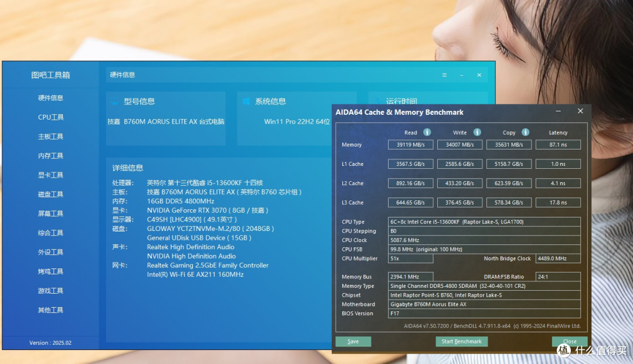This screenshot has height=364, width=633.
Task: Open 外设工具 in the sidebar
Action: [x=50, y=252]
